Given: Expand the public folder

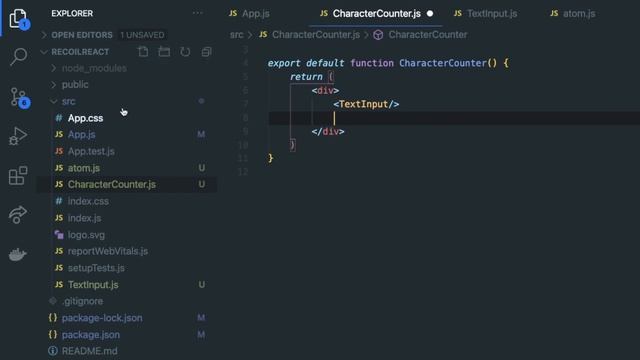Looking at the screenshot, I should [x=53, y=84].
